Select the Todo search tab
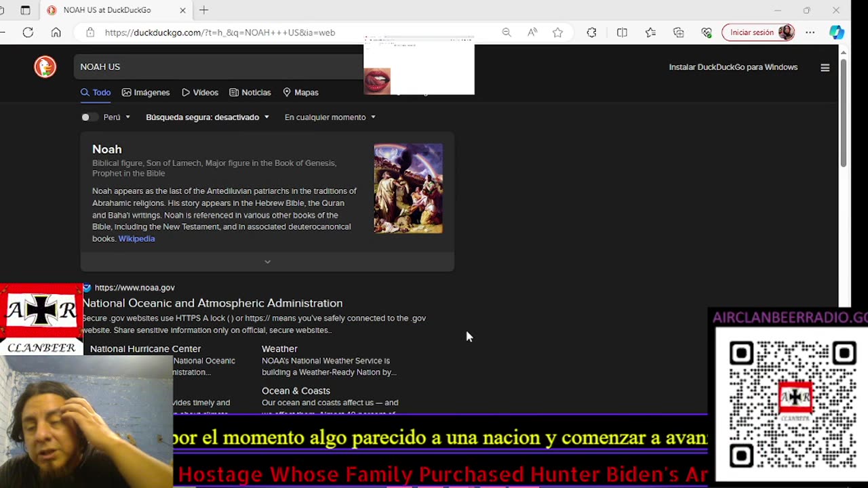 (96, 92)
